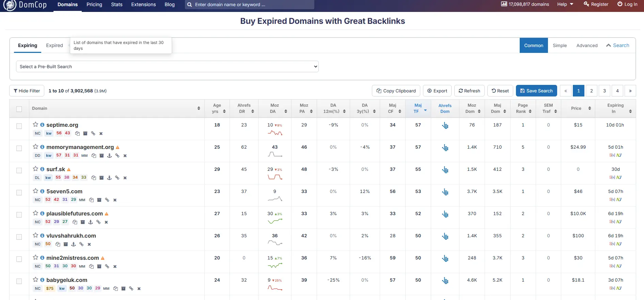Screen dimensions: 644x300
Task: Open the Register link
Action: pyautogui.click(x=596, y=4)
